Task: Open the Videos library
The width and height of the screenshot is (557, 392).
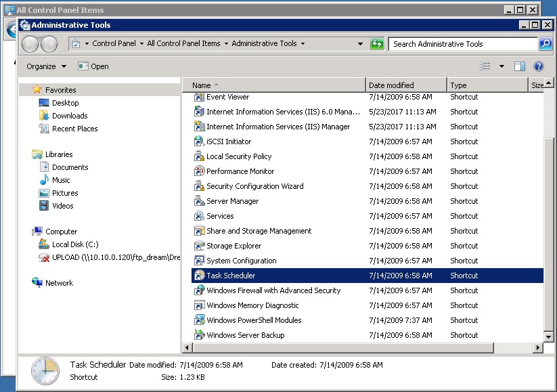Action: click(62, 206)
